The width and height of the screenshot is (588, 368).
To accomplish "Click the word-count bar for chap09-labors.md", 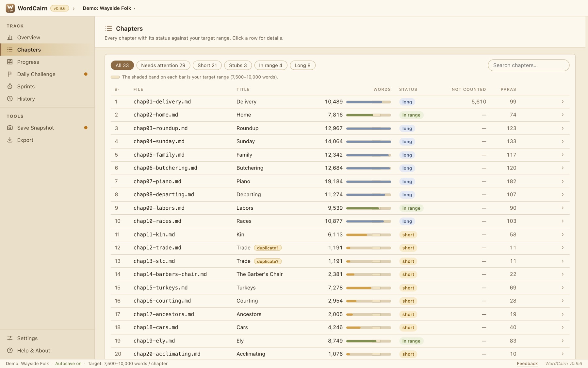I will click(x=368, y=208).
